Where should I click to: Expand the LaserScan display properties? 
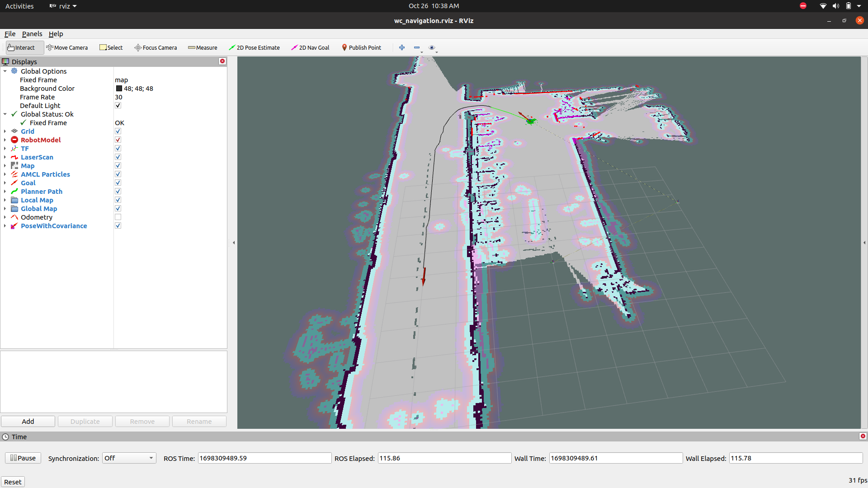5,157
